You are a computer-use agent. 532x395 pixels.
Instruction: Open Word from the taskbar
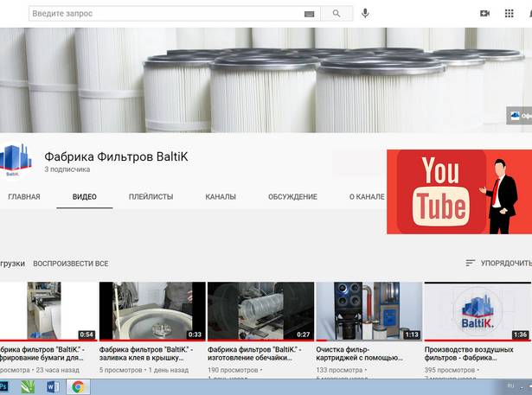pyautogui.click(x=53, y=386)
